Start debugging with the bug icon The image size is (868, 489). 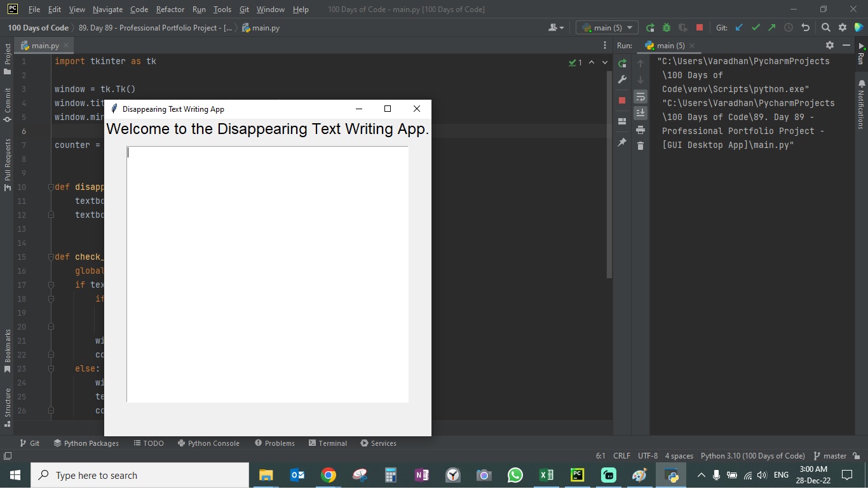click(x=666, y=27)
